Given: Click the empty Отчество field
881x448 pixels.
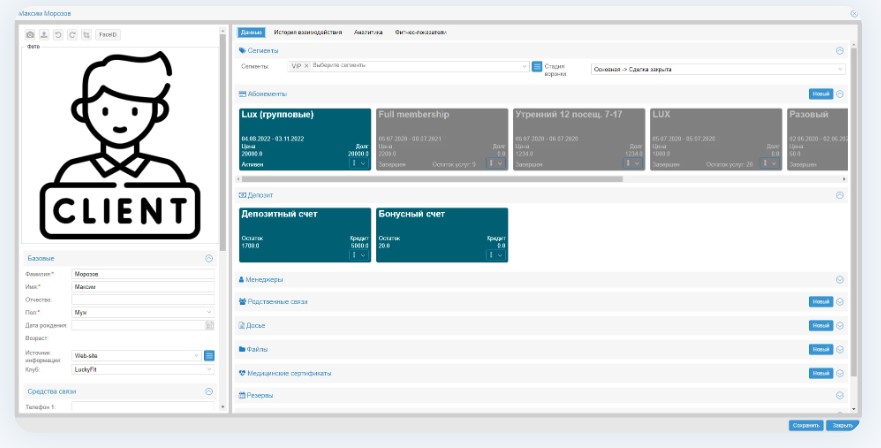Looking at the screenshot, I should [143, 300].
